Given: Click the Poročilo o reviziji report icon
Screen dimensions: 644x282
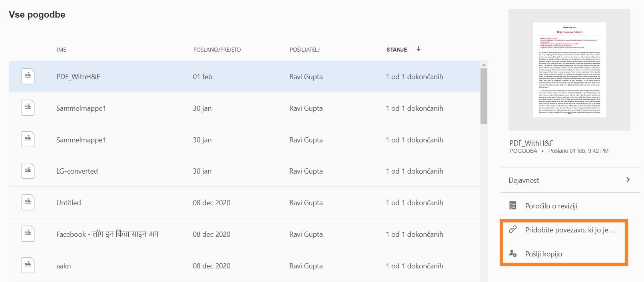Looking at the screenshot, I should [x=513, y=206].
